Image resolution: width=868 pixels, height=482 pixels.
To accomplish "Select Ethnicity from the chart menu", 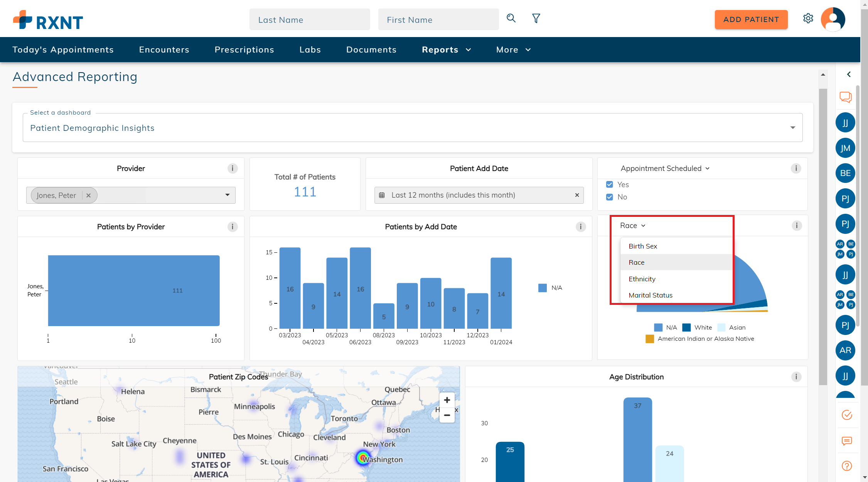I will 642,279.
